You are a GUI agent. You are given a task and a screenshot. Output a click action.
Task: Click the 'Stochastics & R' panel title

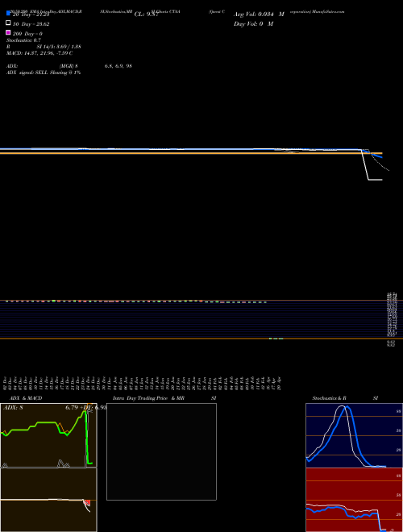pos(329,398)
